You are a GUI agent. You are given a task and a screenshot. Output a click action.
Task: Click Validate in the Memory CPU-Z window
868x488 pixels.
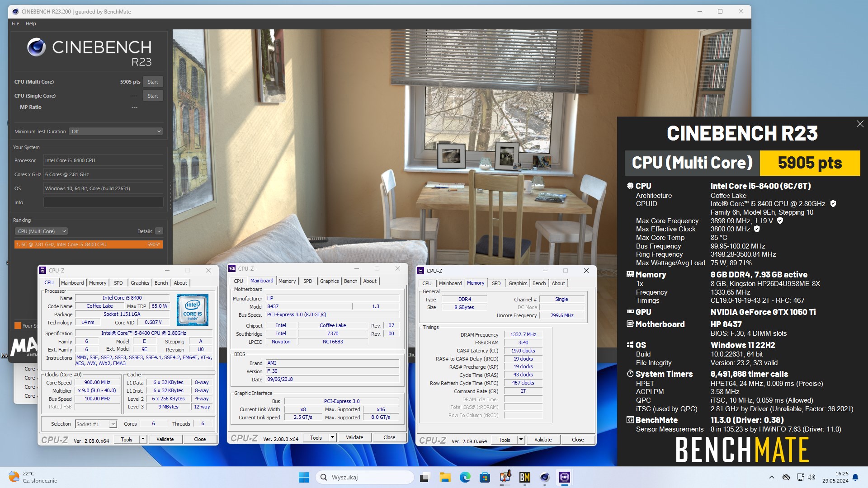coord(543,440)
